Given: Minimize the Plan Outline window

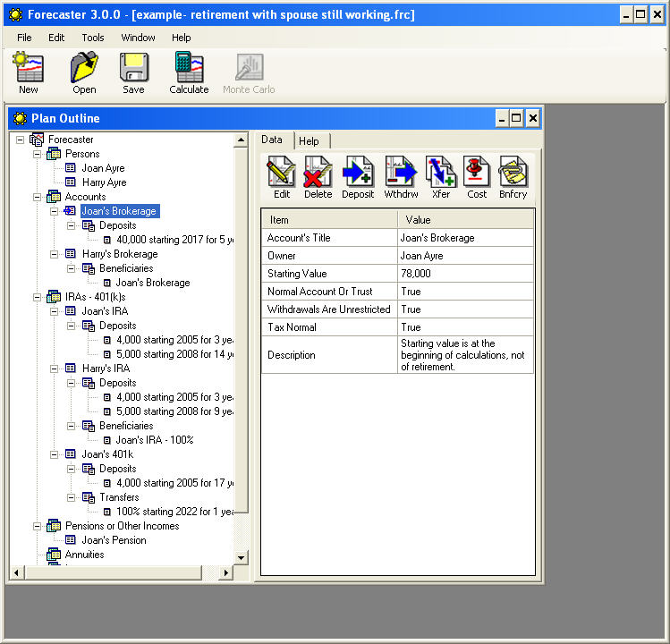Looking at the screenshot, I should 502,118.
